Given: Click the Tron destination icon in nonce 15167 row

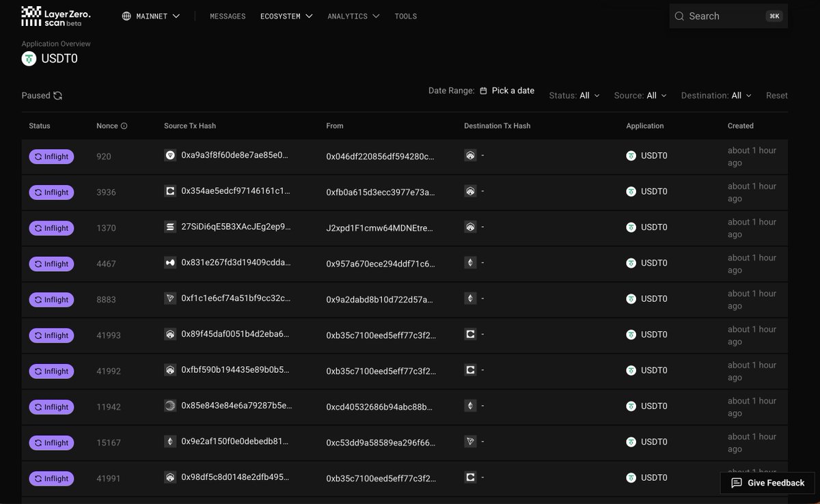Looking at the screenshot, I should [x=470, y=442].
